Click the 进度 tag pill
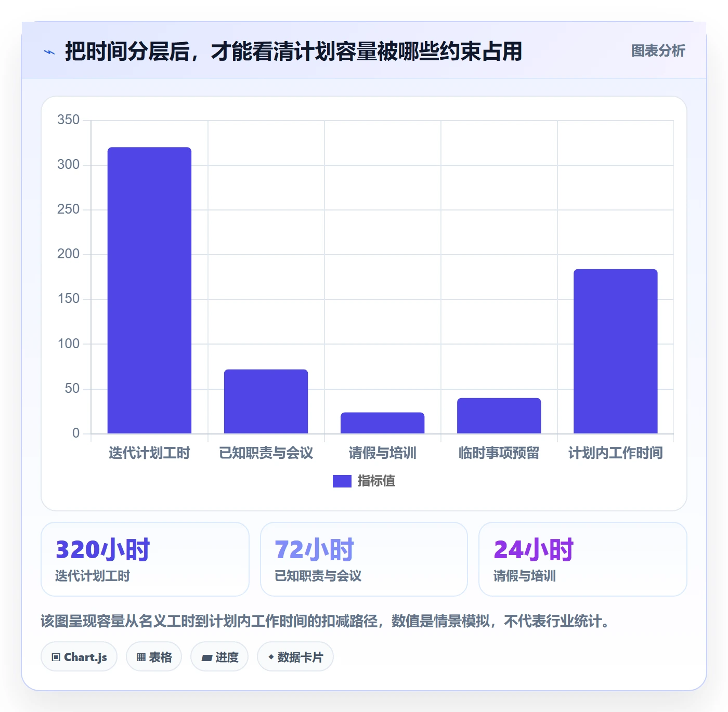 click(219, 657)
